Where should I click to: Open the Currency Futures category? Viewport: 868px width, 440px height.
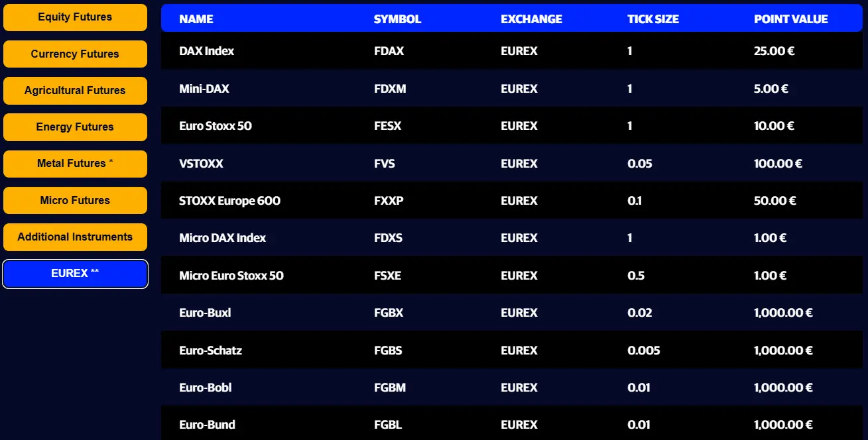point(75,54)
